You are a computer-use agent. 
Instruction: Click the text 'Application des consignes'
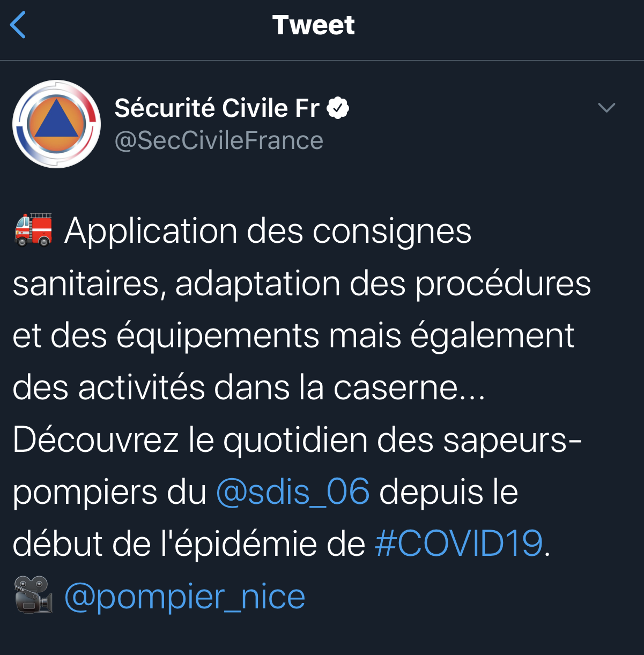tap(268, 231)
